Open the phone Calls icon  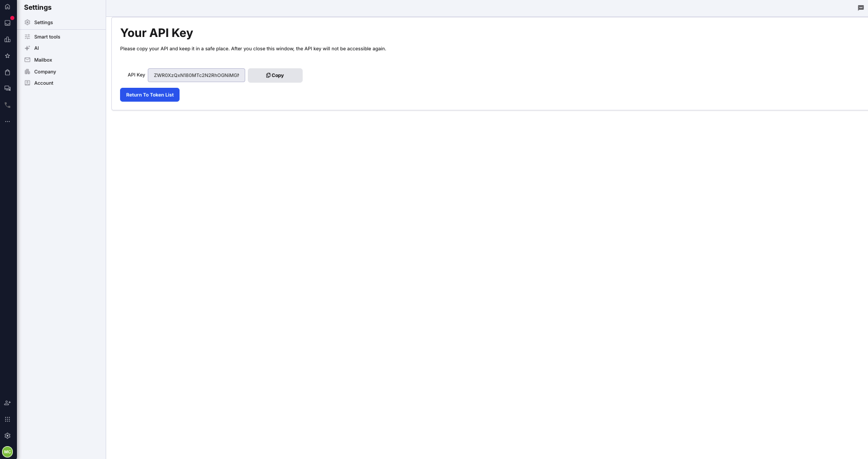7,105
